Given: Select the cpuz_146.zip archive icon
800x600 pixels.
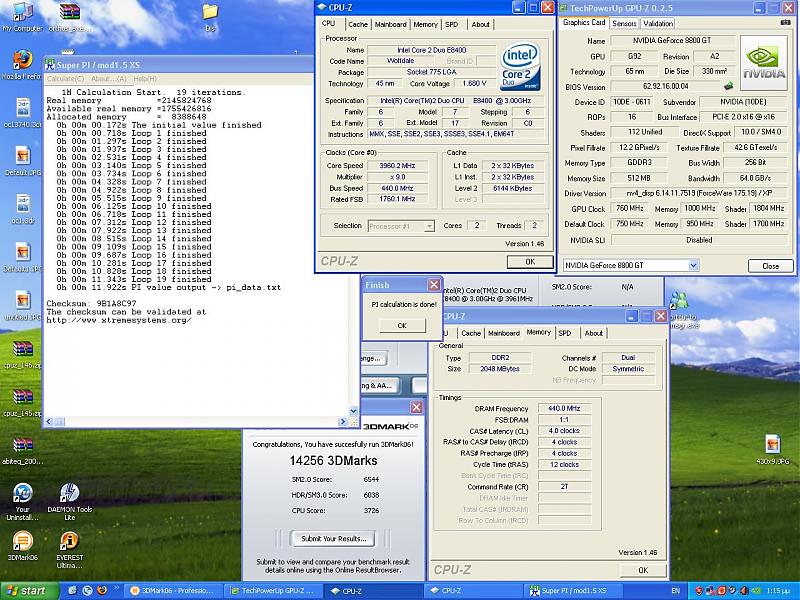Looking at the screenshot, I should 21,353.
